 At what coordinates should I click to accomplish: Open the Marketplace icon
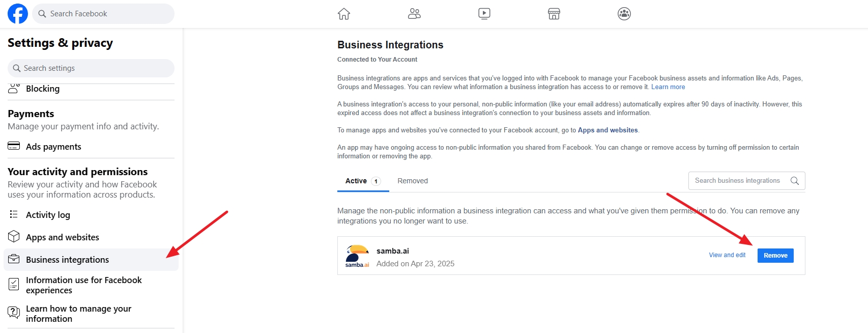(554, 14)
